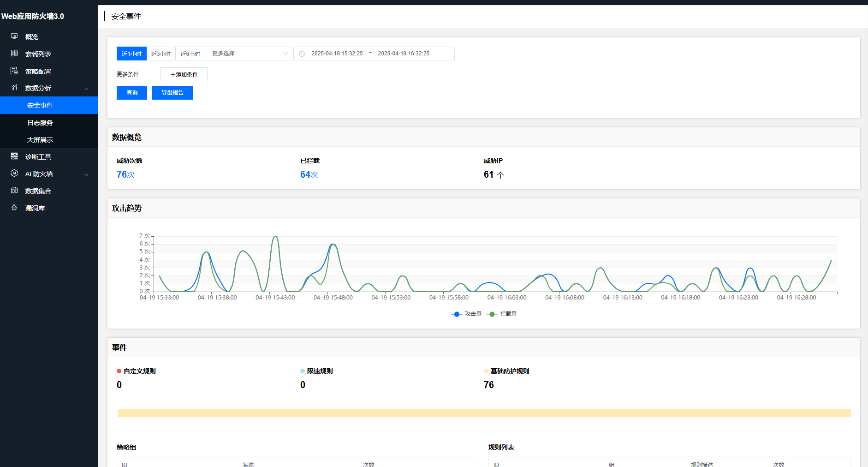This screenshot has height=467, width=868.
Task: Click the yellow 基础防护规则 proportion bar
Action: (484, 413)
